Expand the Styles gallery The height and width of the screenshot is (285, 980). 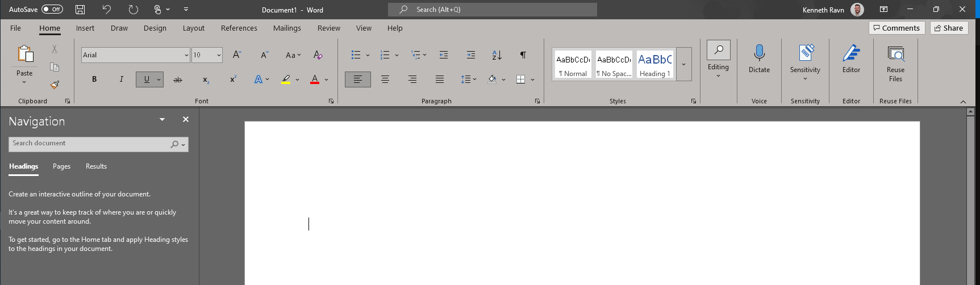point(684,64)
